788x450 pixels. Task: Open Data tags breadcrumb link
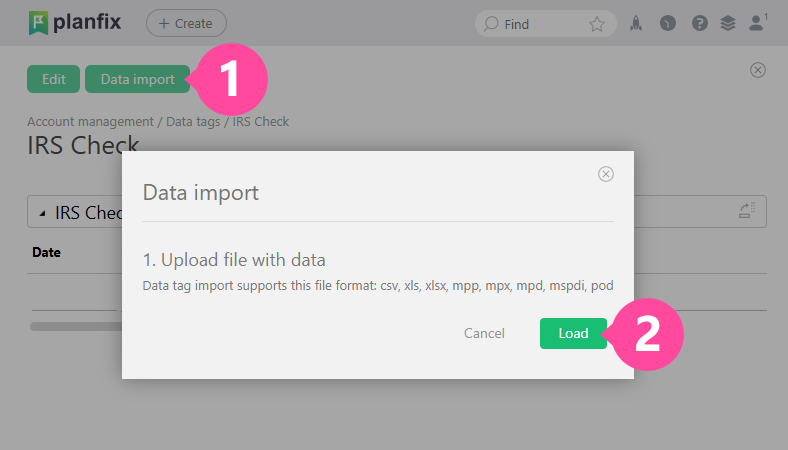pos(194,122)
